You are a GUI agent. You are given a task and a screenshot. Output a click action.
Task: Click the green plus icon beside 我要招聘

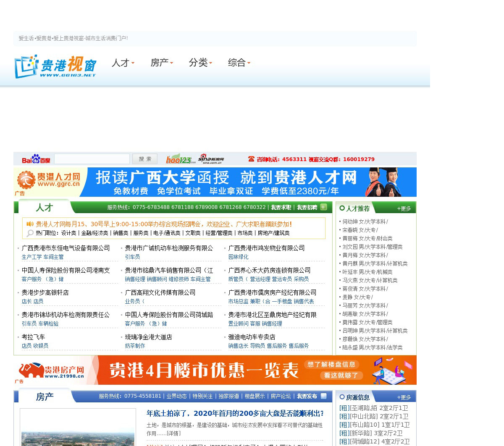[323, 207]
